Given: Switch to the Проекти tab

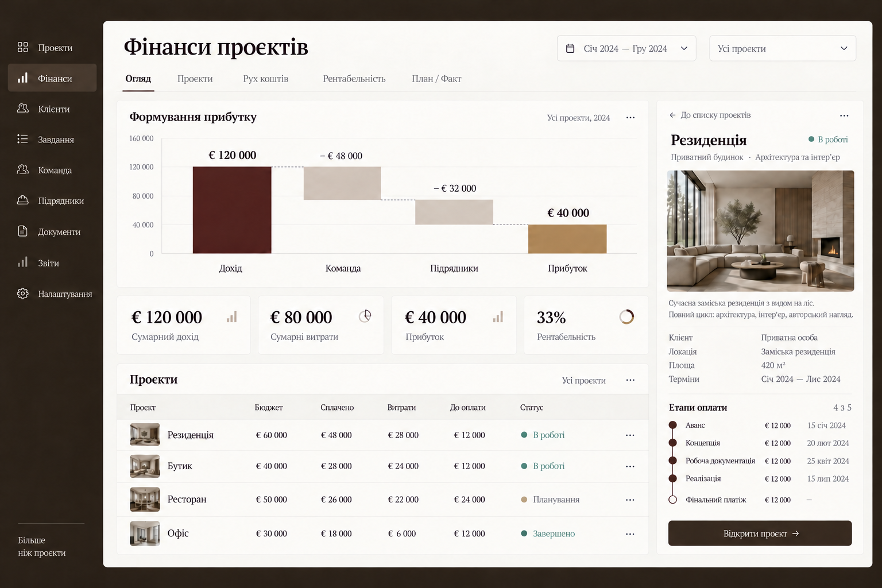Looking at the screenshot, I should 195,79.
